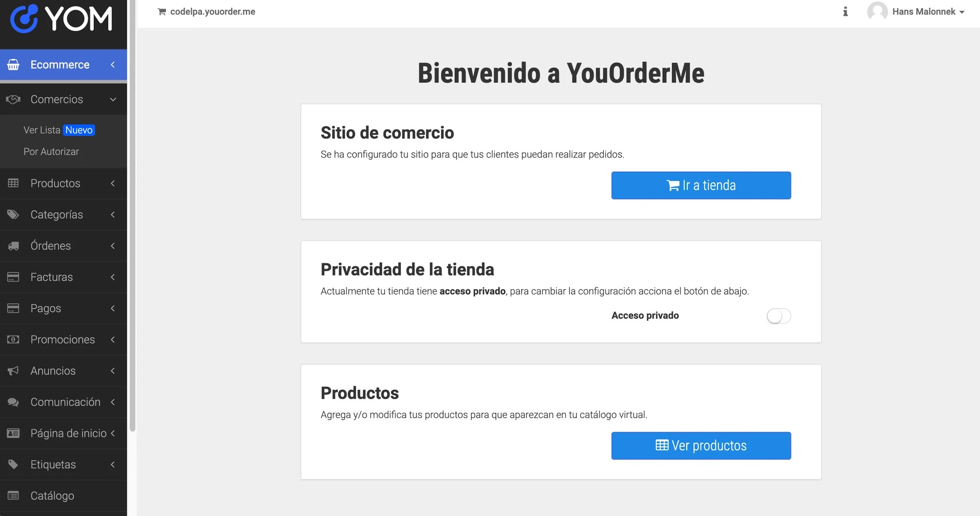Expand the Promociones chevron

click(x=113, y=339)
